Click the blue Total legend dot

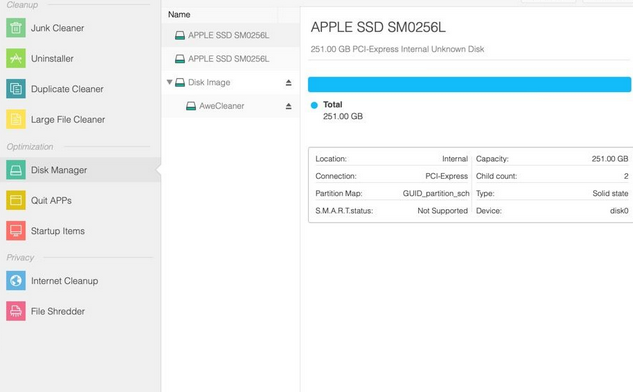click(314, 105)
